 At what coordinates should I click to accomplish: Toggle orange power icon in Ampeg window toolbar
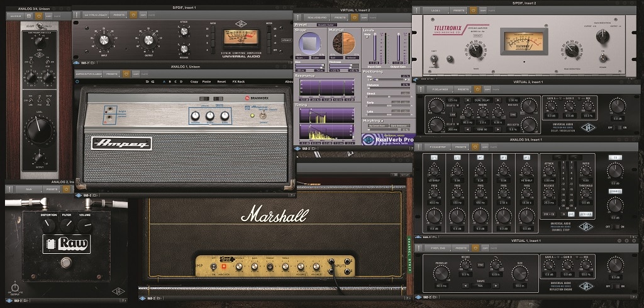(126, 74)
